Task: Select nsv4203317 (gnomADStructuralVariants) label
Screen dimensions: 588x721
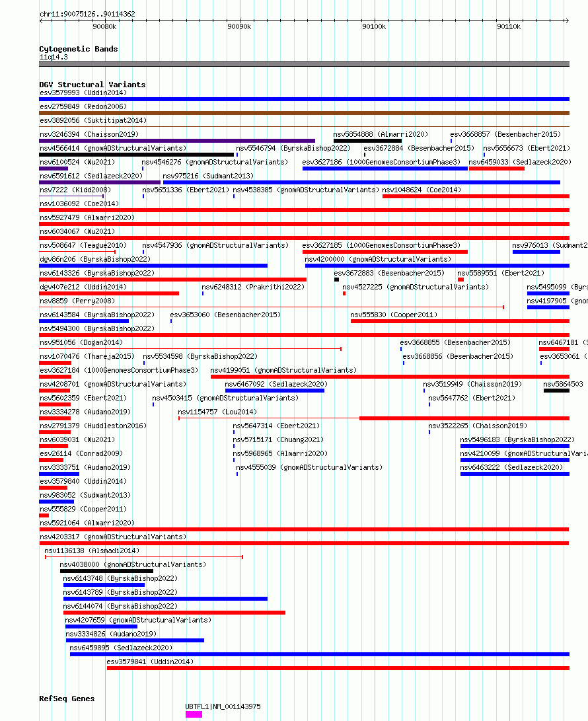Action: pyautogui.click(x=113, y=537)
